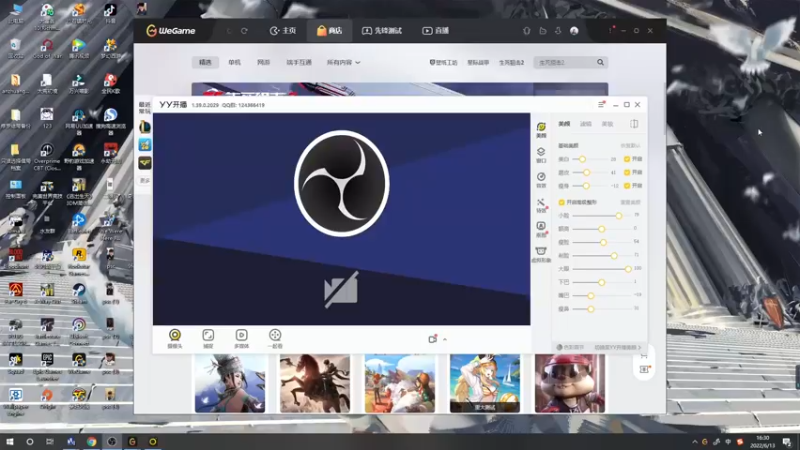
Task: Click the OBS icon in the taskbar
Action: pos(112,441)
